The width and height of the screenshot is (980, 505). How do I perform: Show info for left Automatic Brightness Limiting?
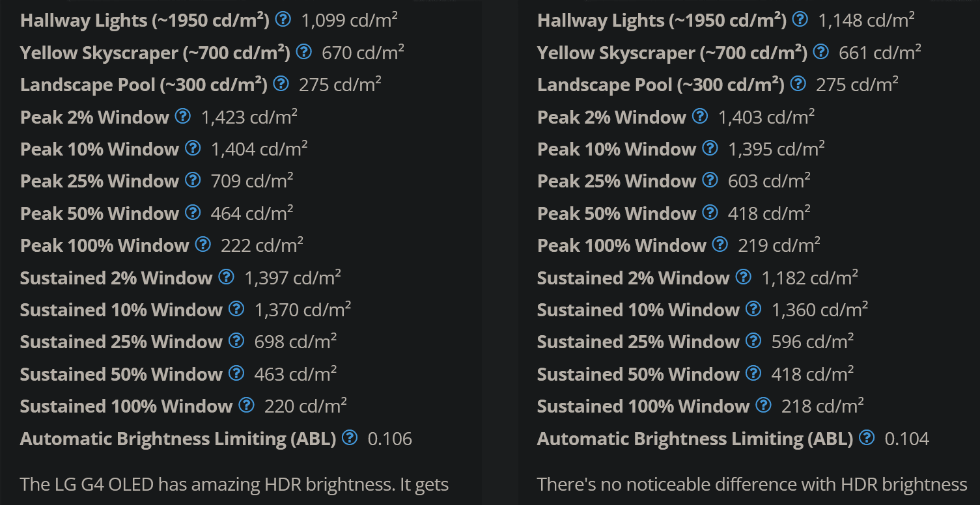(x=350, y=438)
